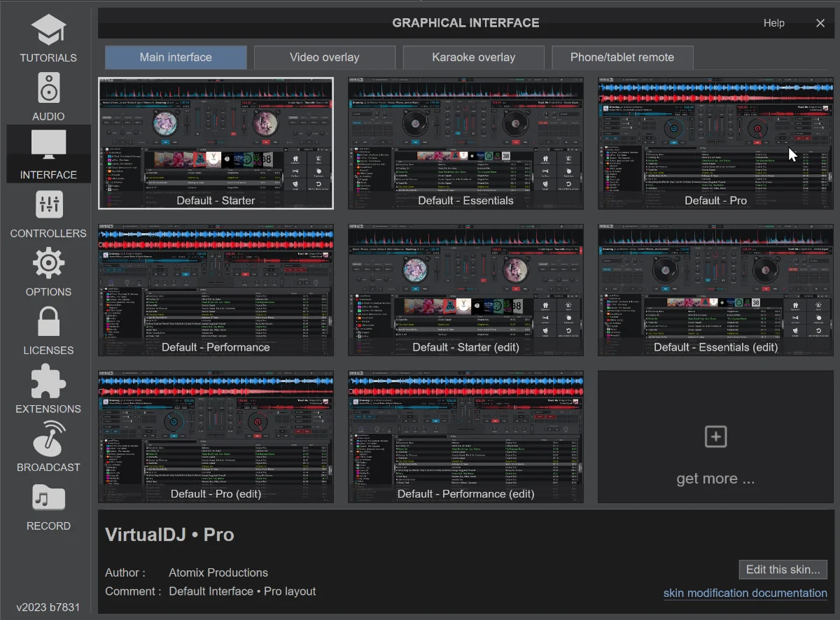Screen dimensions: 840x620
Task: Select the Default - Essentials skin thumbnail
Action: click(465, 143)
